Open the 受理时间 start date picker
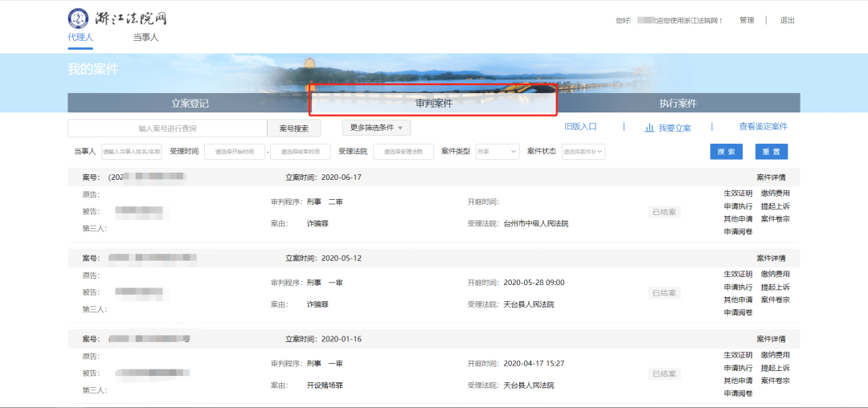 tap(235, 152)
